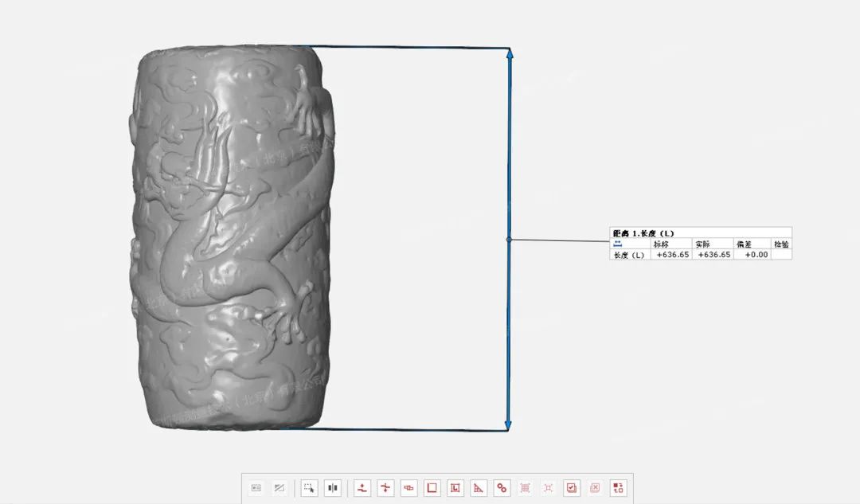Select the annotation title '距离 1.长度 (L)'
The image size is (860, 504).
pos(643,233)
